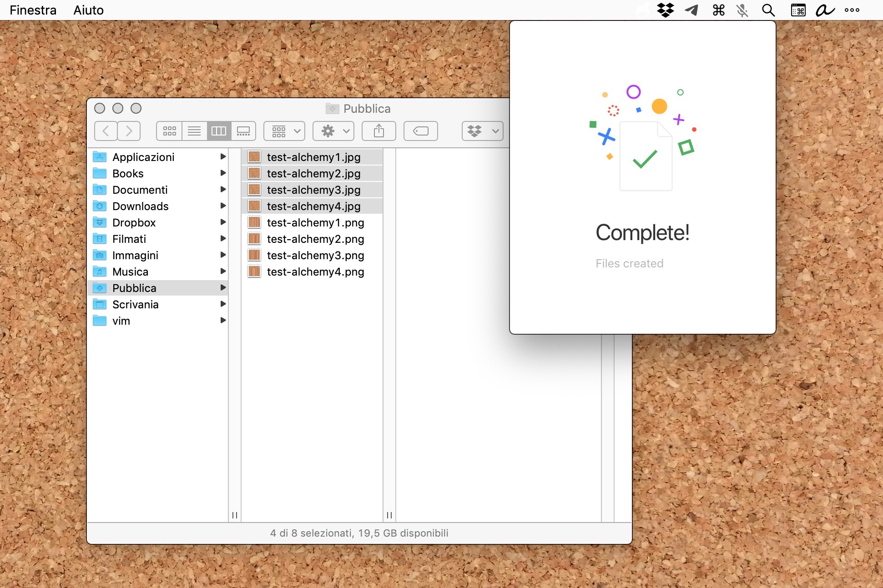
Task: Open the Dropbox toolbar dropdown
Action: pyautogui.click(x=482, y=131)
